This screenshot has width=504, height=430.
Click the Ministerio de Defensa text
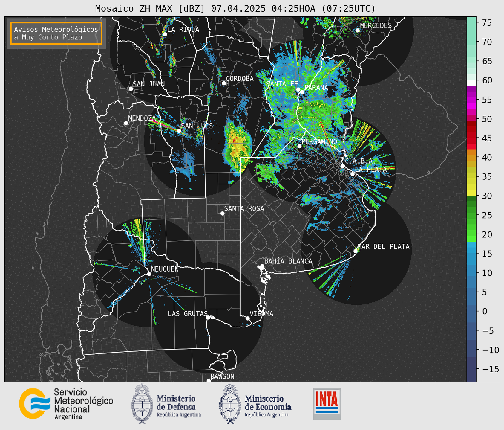[179, 406]
